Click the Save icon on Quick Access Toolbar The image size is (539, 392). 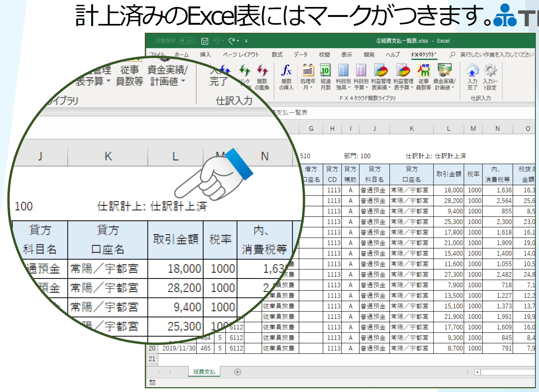point(205,41)
